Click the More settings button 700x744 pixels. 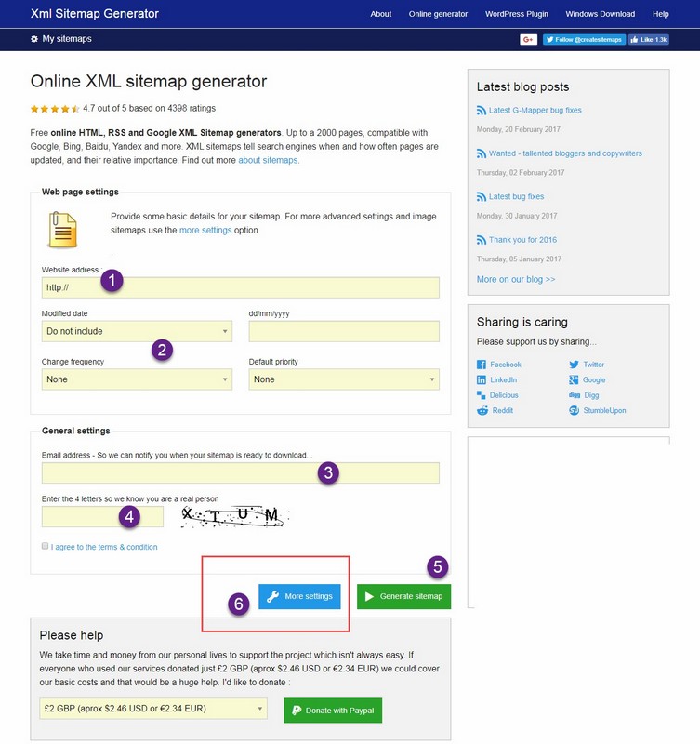pyautogui.click(x=300, y=596)
